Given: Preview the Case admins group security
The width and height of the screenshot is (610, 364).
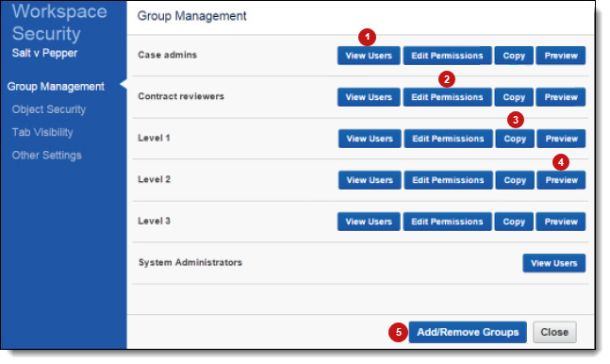Looking at the screenshot, I should (x=561, y=56).
